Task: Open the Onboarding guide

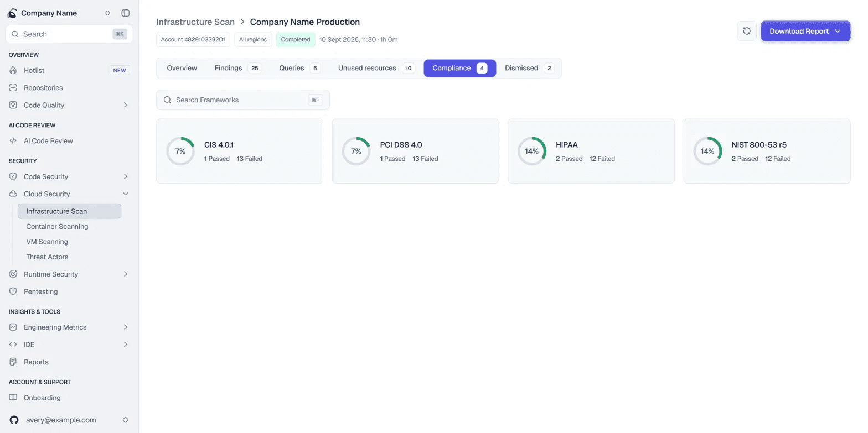Action: click(69, 398)
